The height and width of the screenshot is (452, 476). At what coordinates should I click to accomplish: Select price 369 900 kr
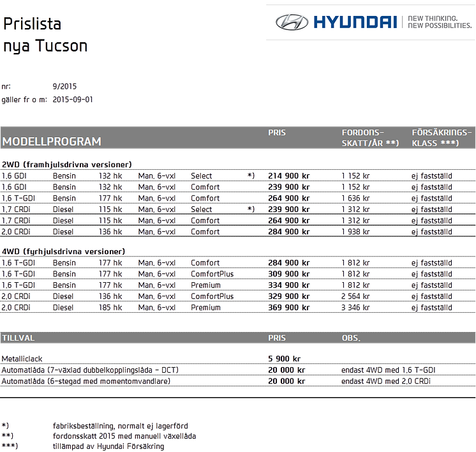(288, 308)
